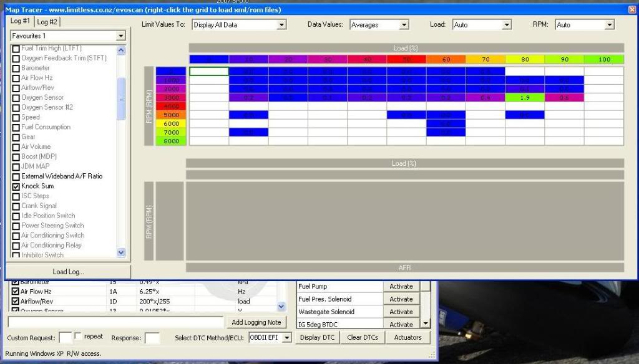
Task: Uncheck Air Flow Hz in the background window
Action: [x=15, y=292]
